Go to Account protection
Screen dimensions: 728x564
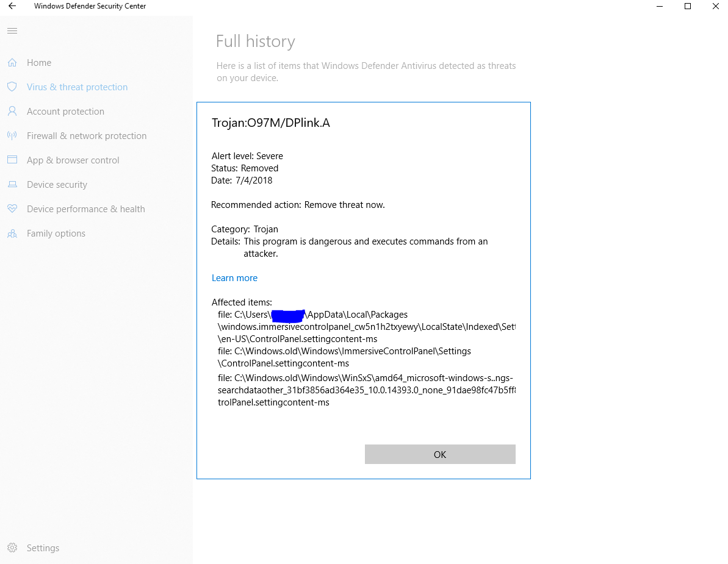point(65,112)
